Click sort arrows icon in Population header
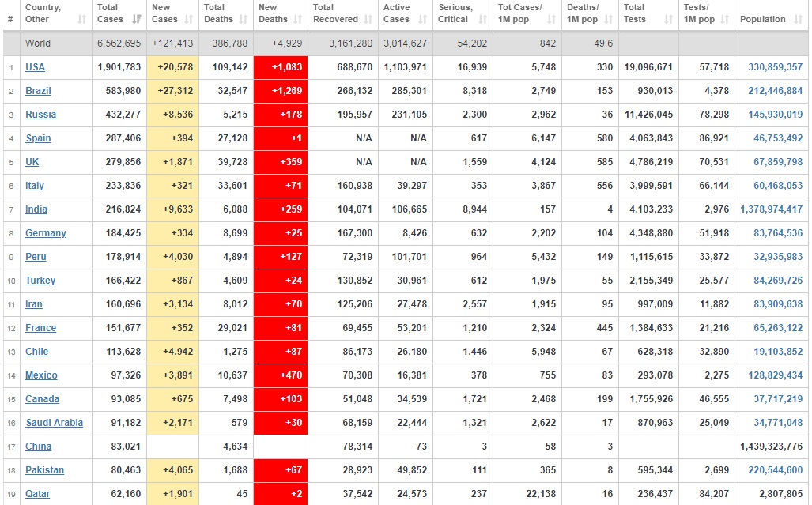 799,19
